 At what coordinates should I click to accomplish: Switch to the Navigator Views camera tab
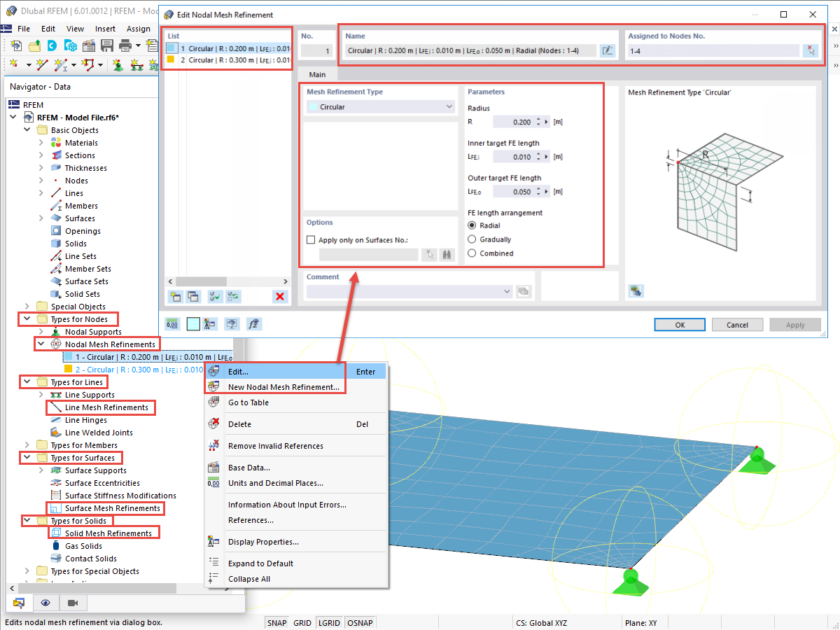(73, 602)
